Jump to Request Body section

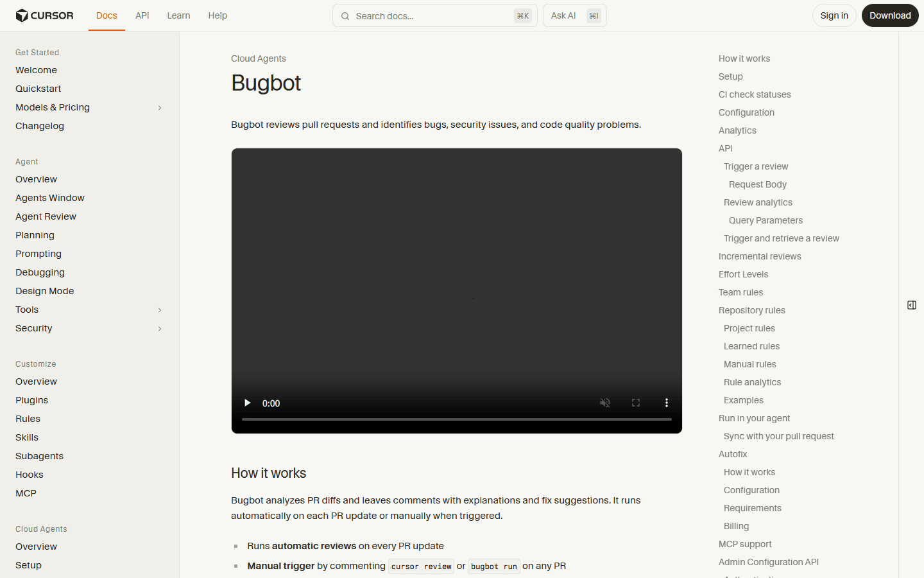click(x=758, y=184)
